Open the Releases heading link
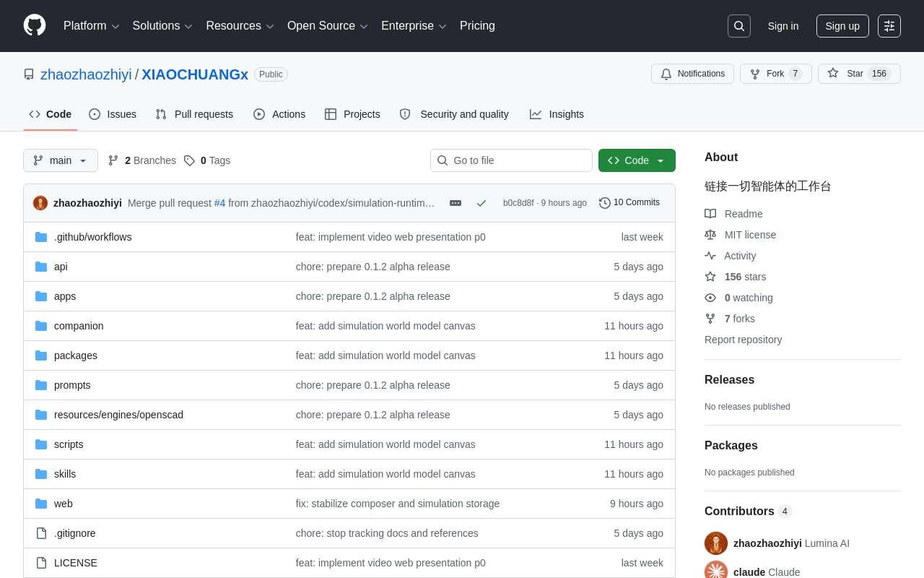This screenshot has height=578, width=924. click(729, 380)
